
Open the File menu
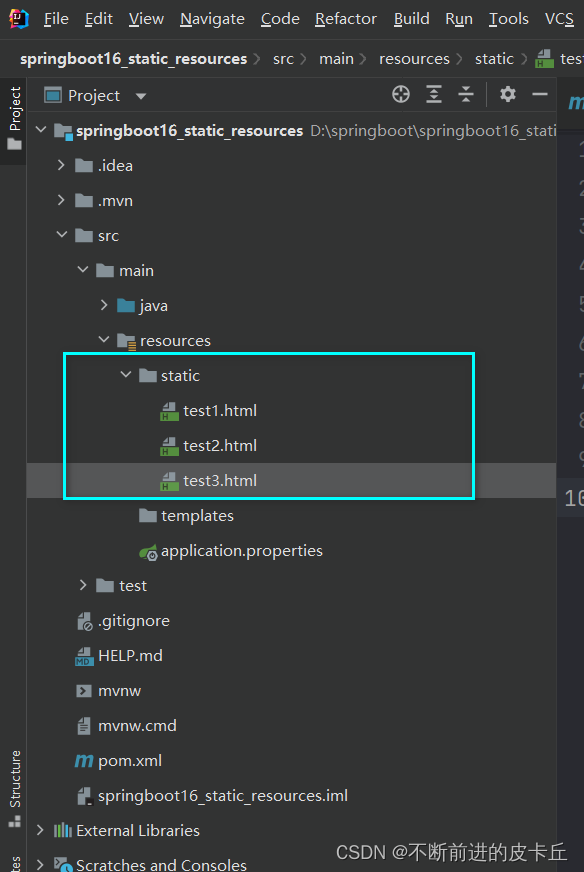pos(56,19)
